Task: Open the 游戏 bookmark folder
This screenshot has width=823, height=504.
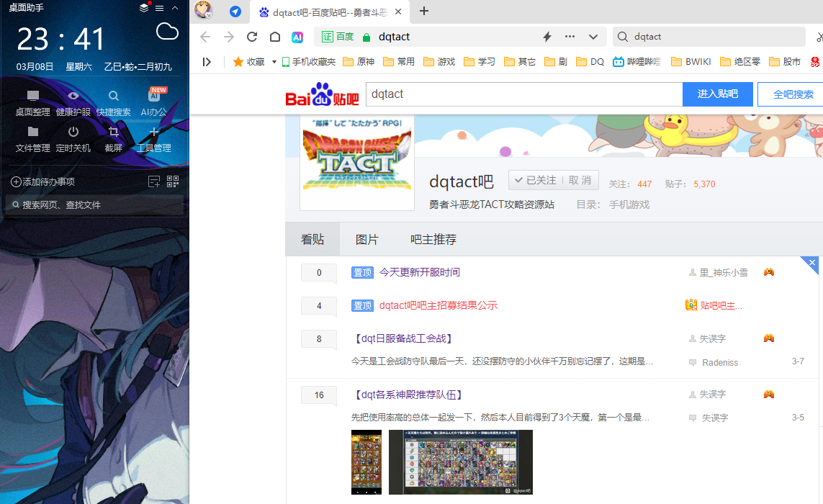Action: pyautogui.click(x=439, y=62)
